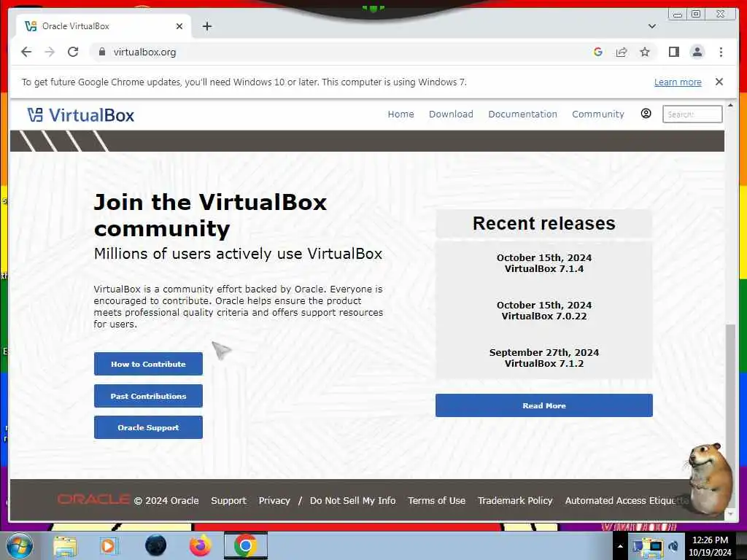747x560 pixels.
Task: Expand the tab search chevron
Action: pyautogui.click(x=652, y=26)
